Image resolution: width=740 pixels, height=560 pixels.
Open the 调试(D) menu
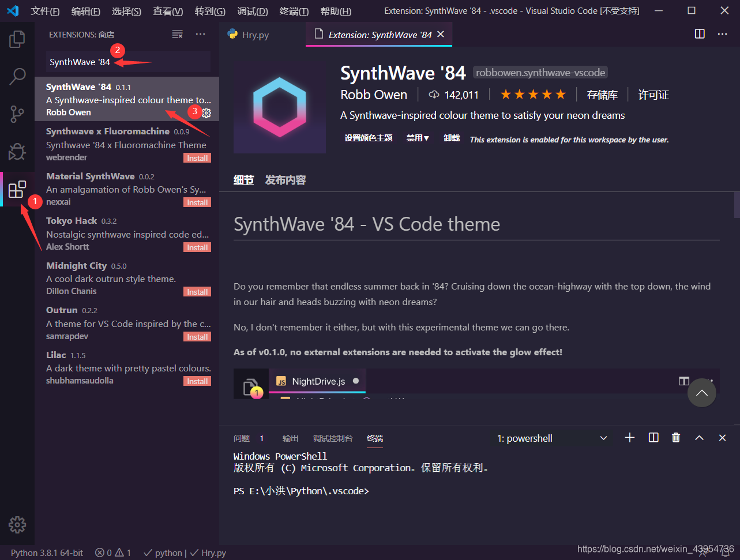(253, 11)
